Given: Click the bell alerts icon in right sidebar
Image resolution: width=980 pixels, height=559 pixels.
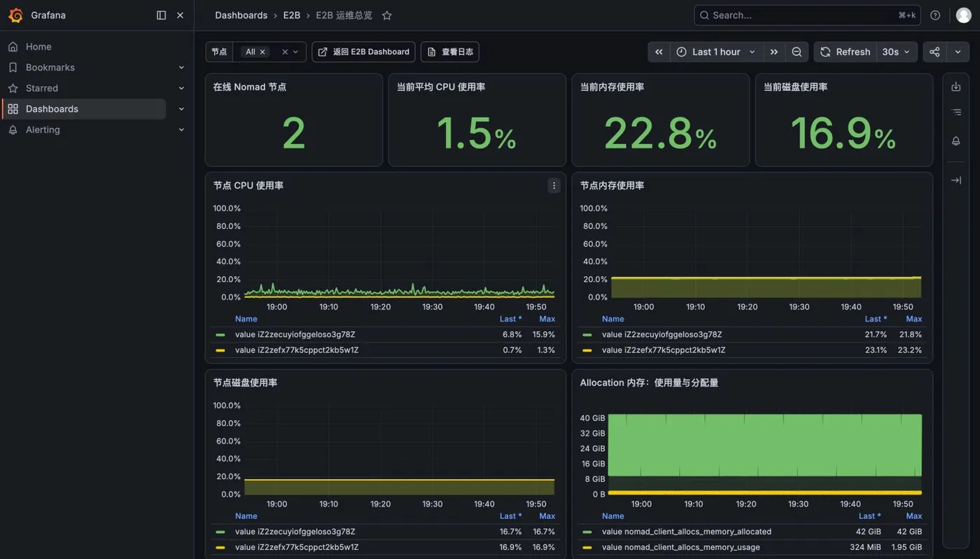Looking at the screenshot, I should coord(955,141).
